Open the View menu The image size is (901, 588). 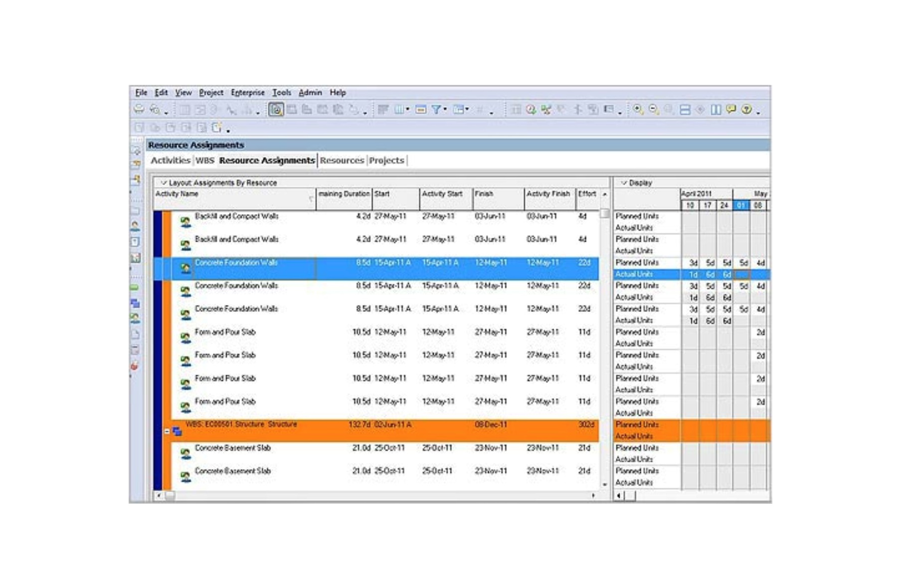click(183, 93)
